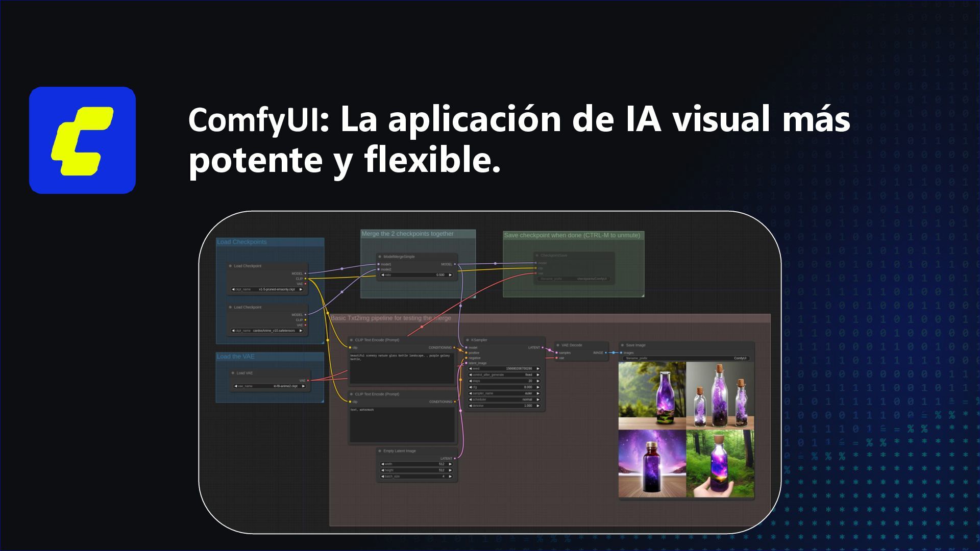Increase the seed value with its right arrow

pyautogui.click(x=538, y=368)
